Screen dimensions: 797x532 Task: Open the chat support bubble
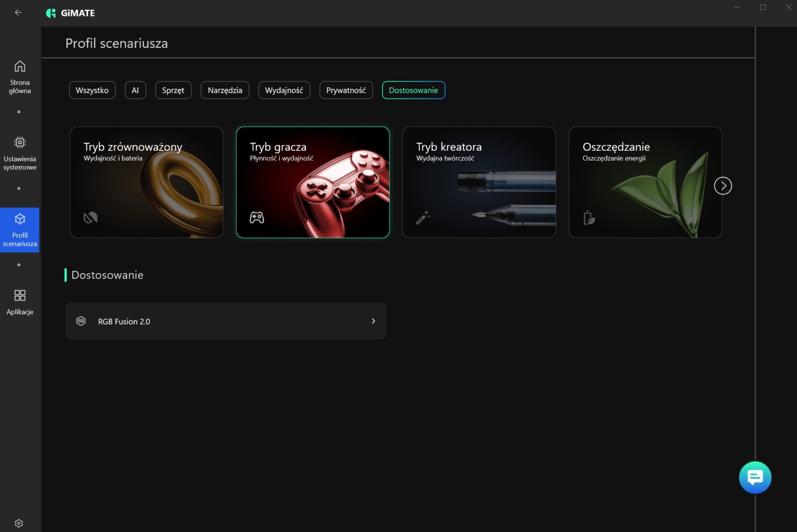click(755, 477)
